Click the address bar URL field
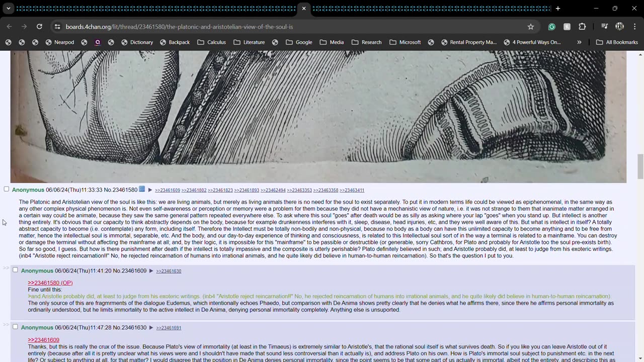 click(292, 27)
